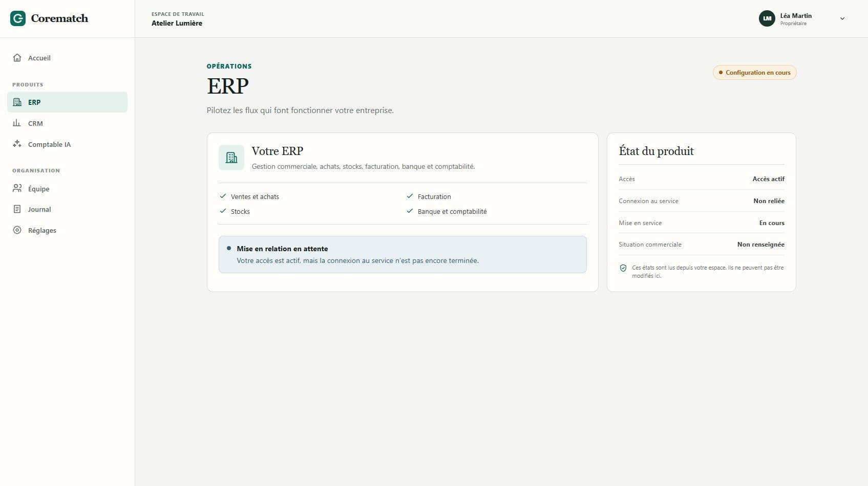Open Réglages settings page
Screen dimensions: 868x486
[x=67, y=230]
